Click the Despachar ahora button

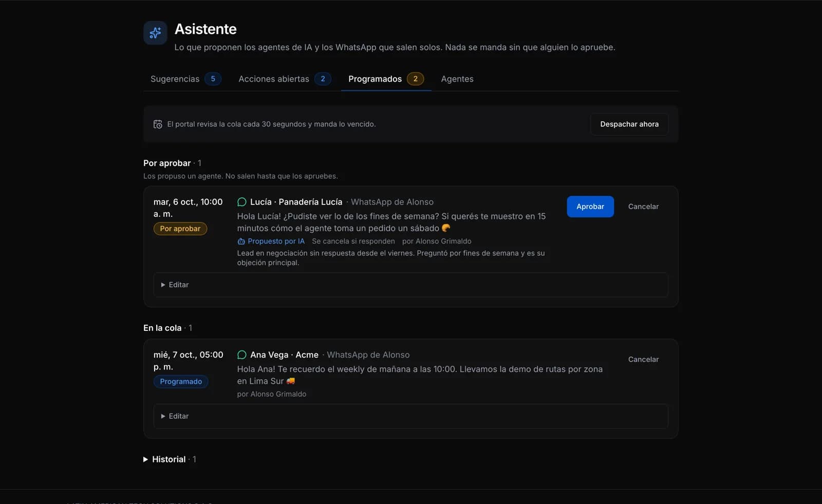point(629,124)
